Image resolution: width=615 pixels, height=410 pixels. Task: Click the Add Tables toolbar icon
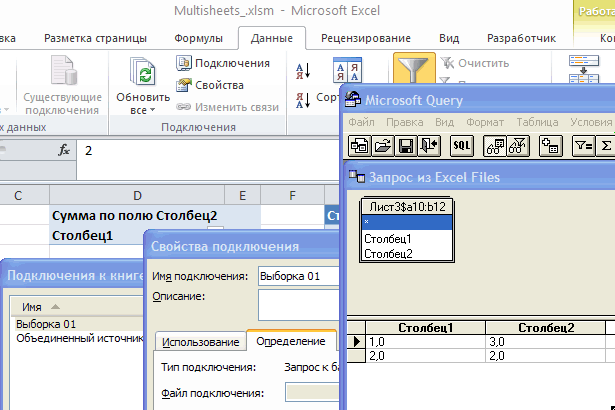[x=551, y=146]
